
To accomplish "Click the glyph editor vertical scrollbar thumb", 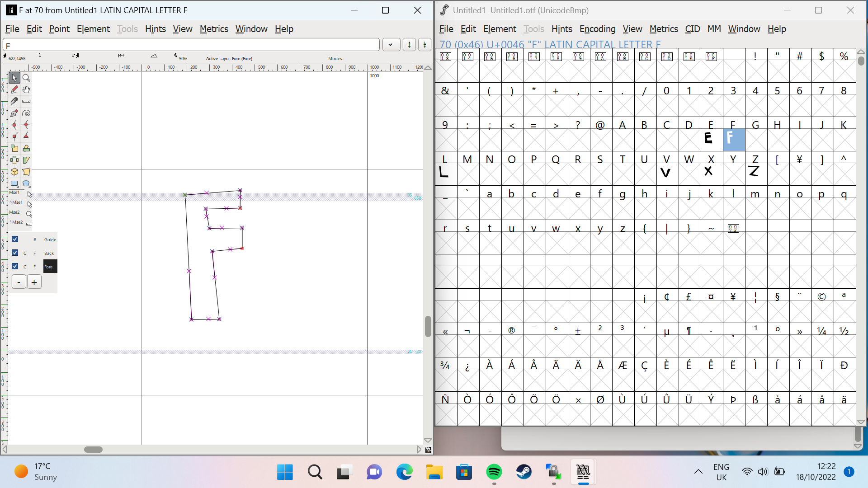I will click(428, 326).
